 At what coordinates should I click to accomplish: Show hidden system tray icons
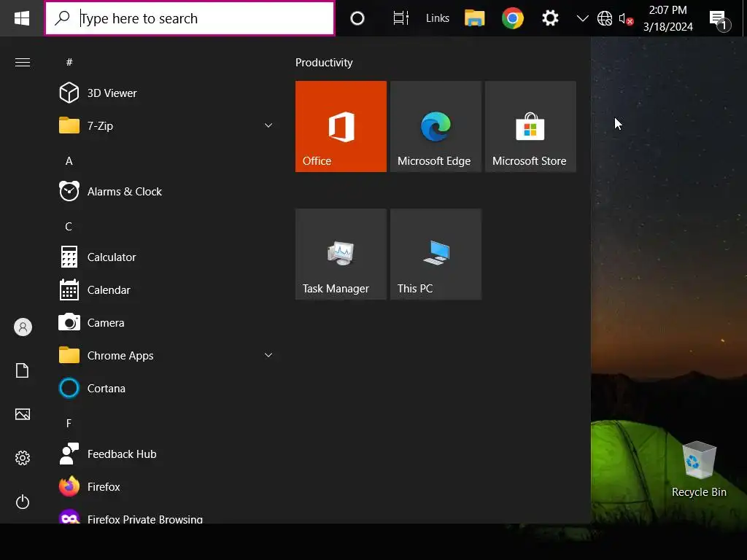tap(582, 18)
